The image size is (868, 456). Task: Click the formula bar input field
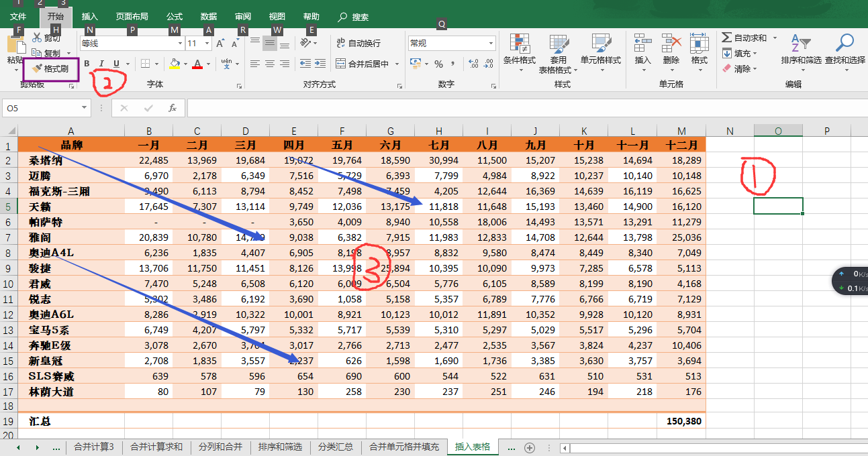(527, 108)
